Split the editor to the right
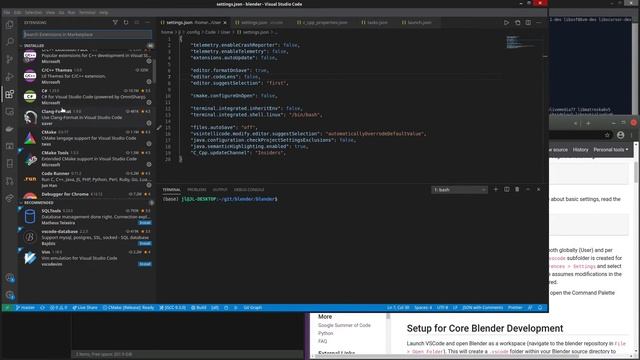This screenshot has width=640, height=360. (x=528, y=22)
